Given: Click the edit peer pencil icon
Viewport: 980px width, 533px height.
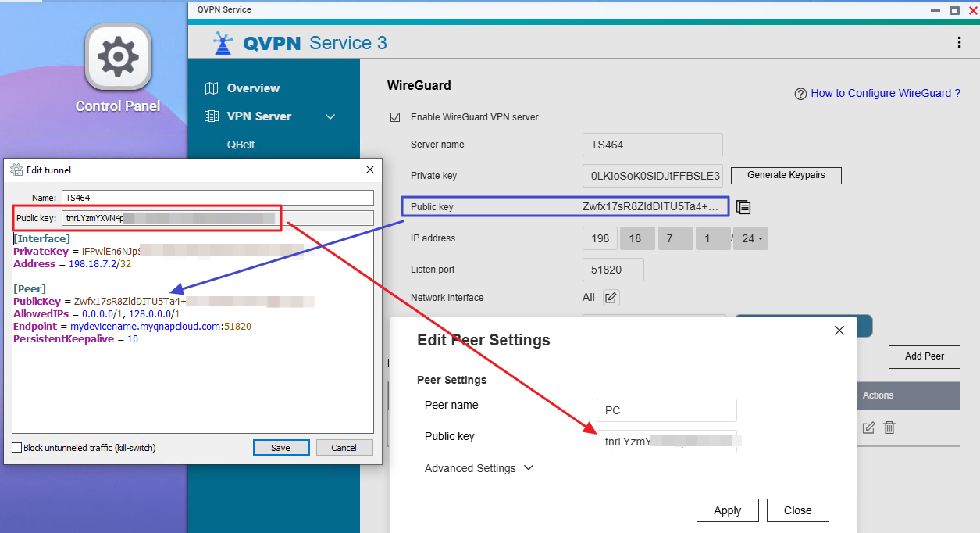Looking at the screenshot, I should (x=868, y=427).
